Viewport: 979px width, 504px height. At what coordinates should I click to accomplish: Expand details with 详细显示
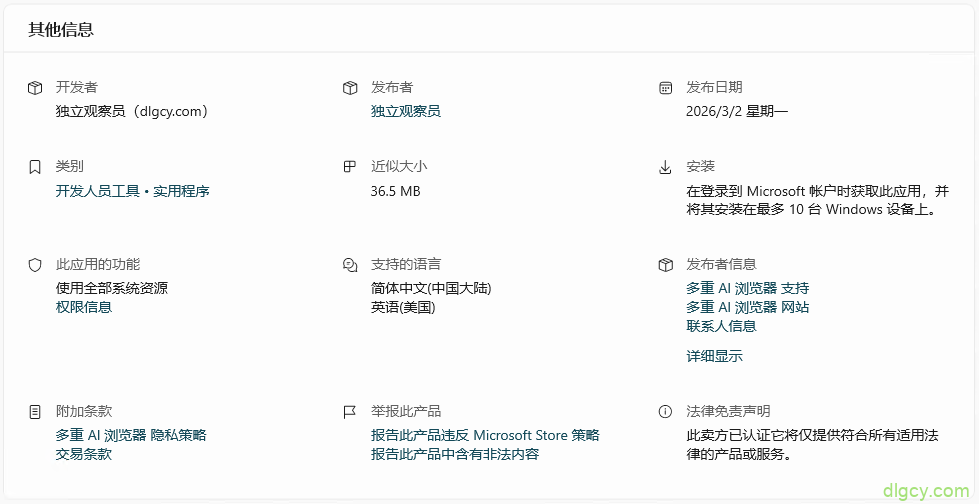(714, 356)
